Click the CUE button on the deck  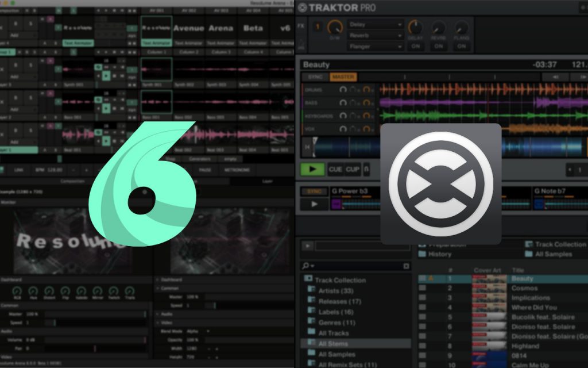pos(335,168)
